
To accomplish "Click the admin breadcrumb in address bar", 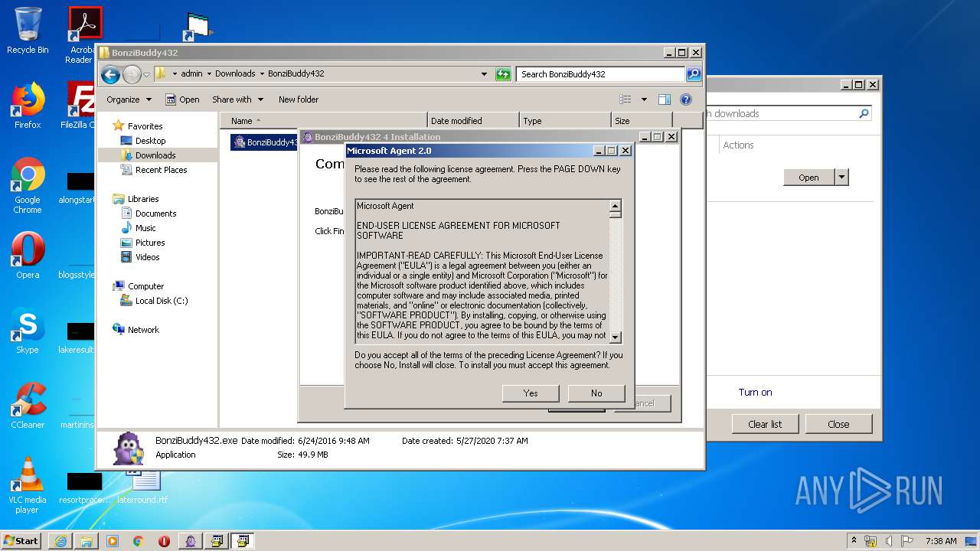I will [192, 74].
